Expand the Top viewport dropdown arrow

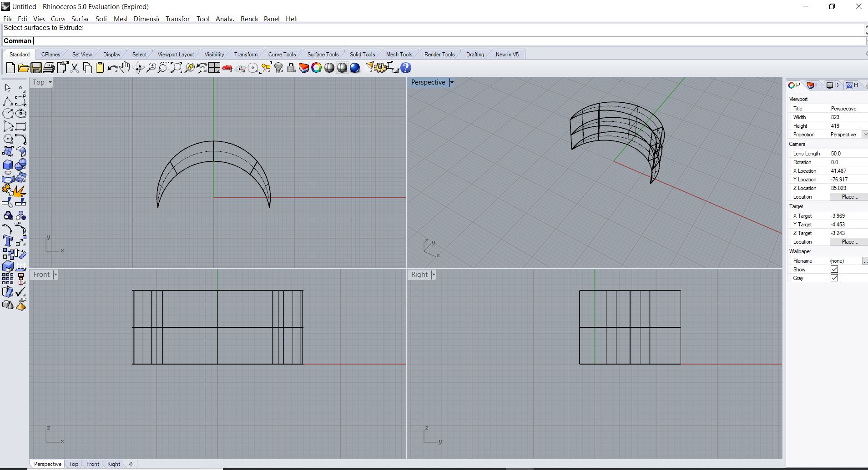tap(50, 82)
